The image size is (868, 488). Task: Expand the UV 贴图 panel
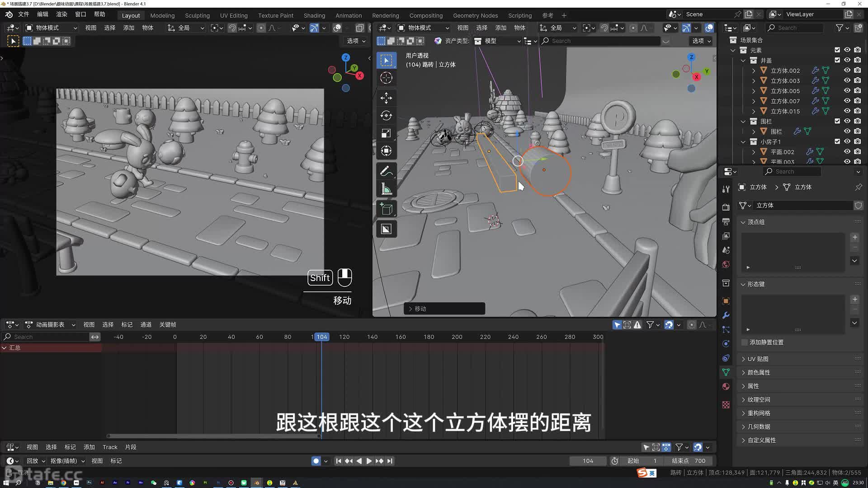(x=758, y=359)
